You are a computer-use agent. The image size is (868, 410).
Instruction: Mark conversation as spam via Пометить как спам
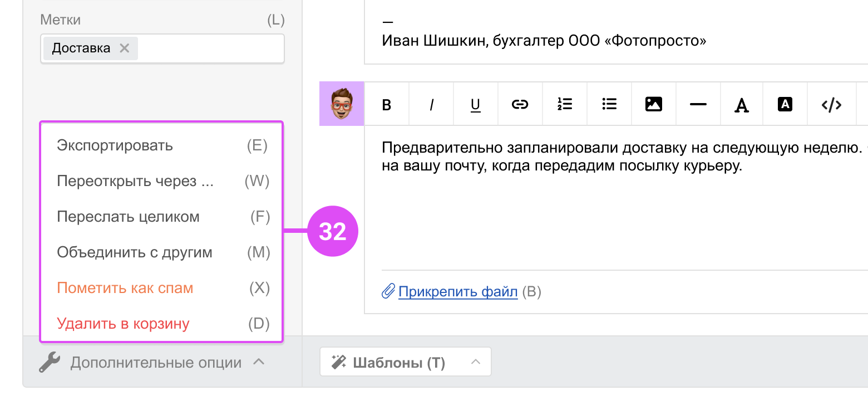162,289
